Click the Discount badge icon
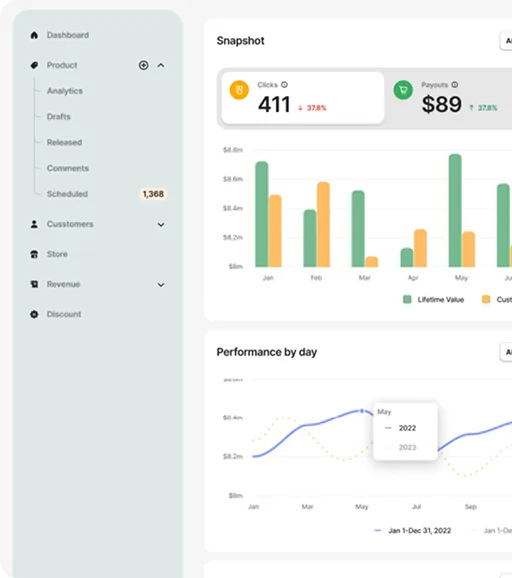This screenshot has height=578, width=512. (34, 314)
